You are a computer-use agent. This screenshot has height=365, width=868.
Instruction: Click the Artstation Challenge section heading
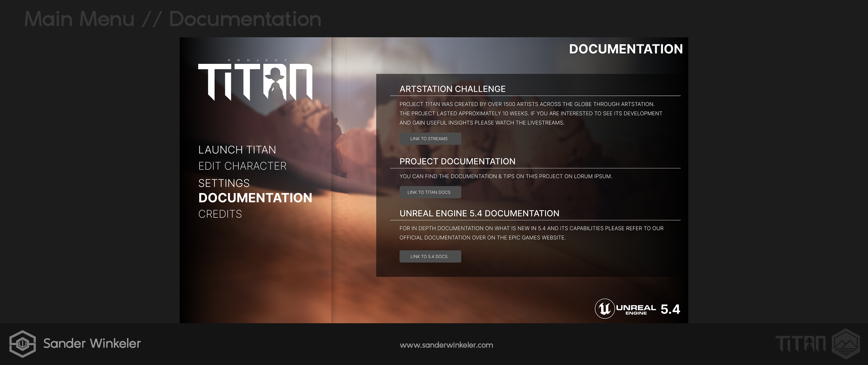tap(452, 89)
